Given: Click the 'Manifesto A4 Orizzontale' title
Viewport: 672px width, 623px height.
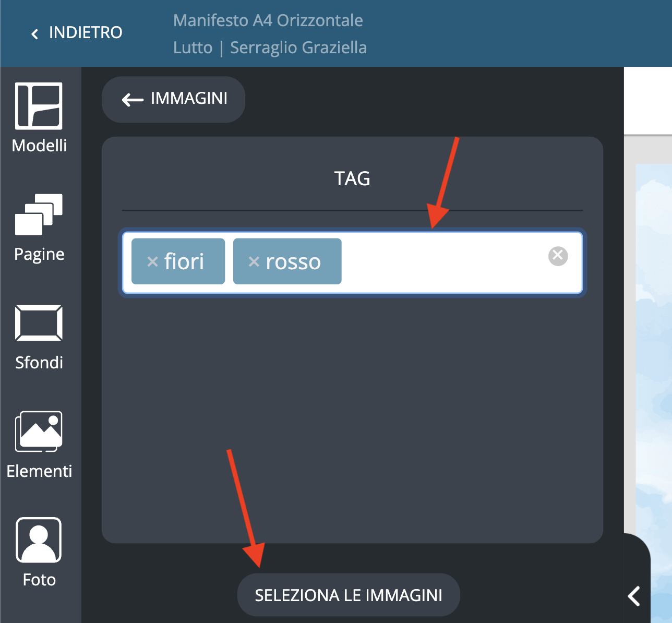Looking at the screenshot, I should (268, 20).
